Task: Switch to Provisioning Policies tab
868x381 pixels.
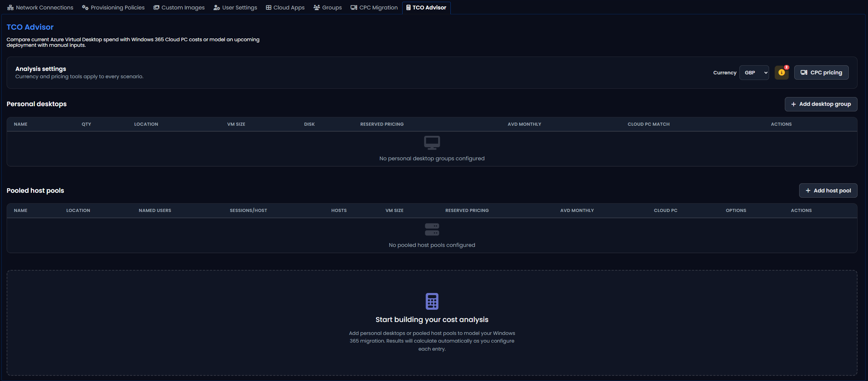Action: pos(113,7)
